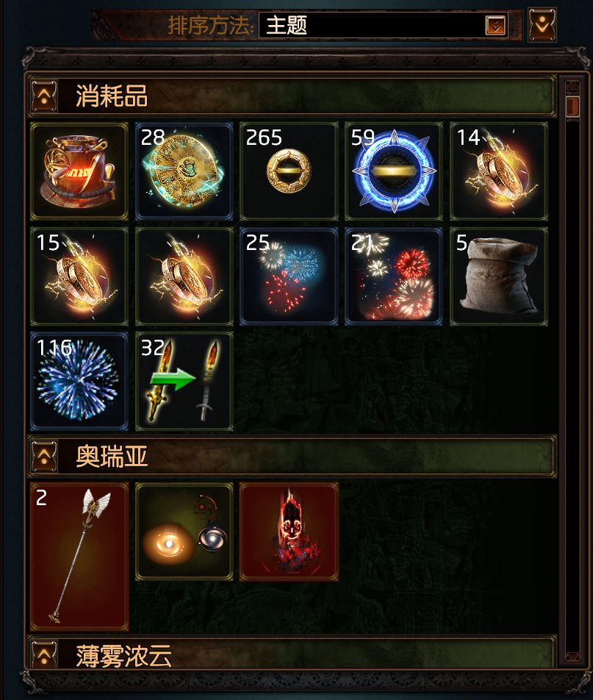
Task: Select the winged staff item with count 2
Action: (x=79, y=556)
